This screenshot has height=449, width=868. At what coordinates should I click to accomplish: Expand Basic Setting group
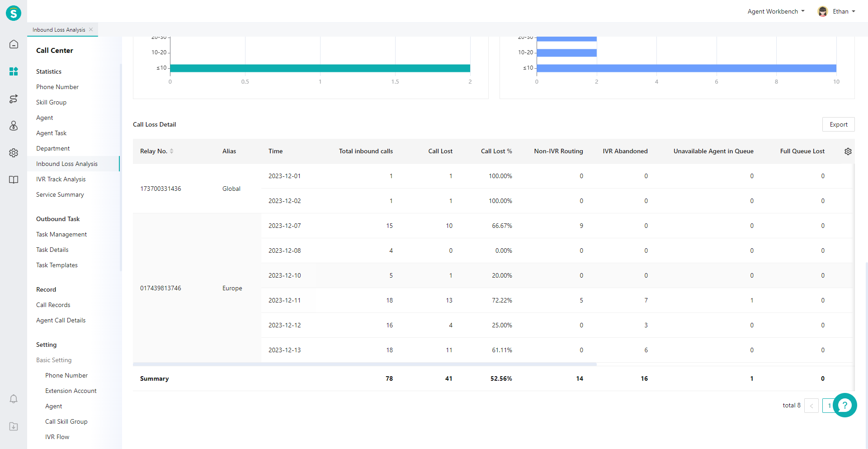pyautogui.click(x=54, y=360)
